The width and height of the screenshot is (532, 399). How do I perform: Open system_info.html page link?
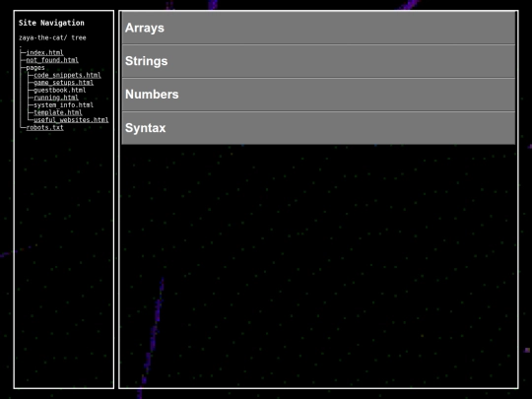click(x=63, y=104)
